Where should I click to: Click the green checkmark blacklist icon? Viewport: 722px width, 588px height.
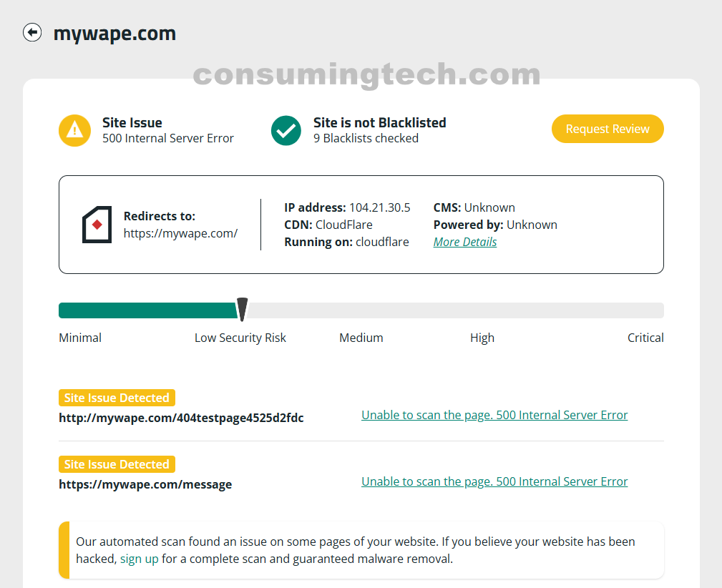point(286,130)
